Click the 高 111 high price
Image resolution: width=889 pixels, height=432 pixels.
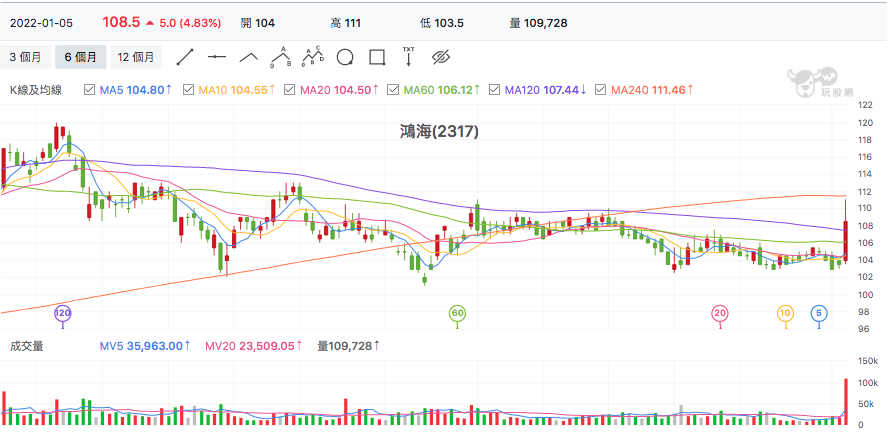(346, 23)
